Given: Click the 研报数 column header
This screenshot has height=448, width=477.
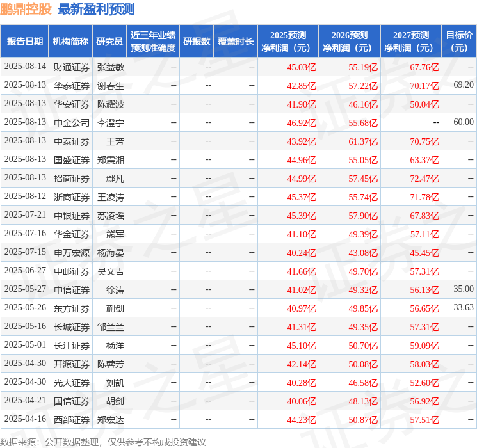Looking at the screenshot, I should pos(197,42).
